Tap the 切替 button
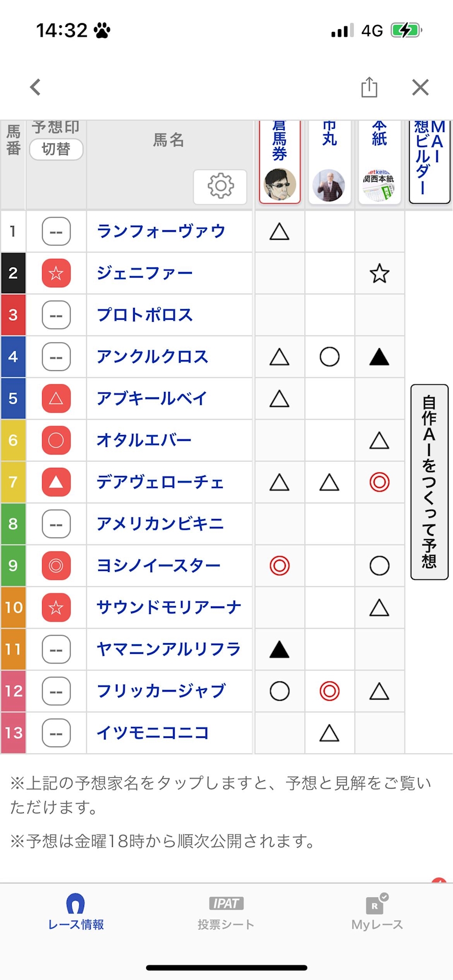Screen dimensions: 453x980 tap(56, 149)
